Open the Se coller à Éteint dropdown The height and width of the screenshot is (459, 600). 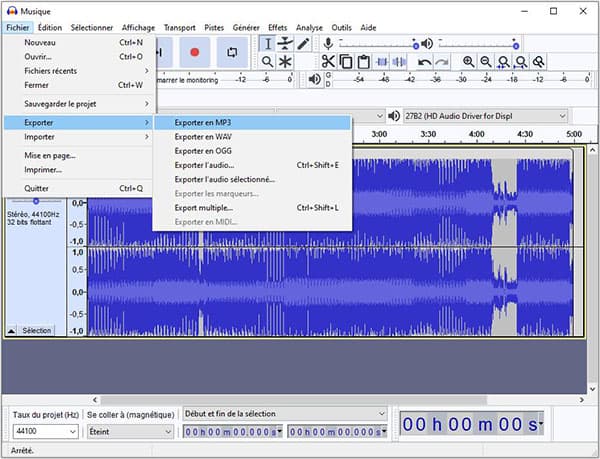tap(130, 431)
